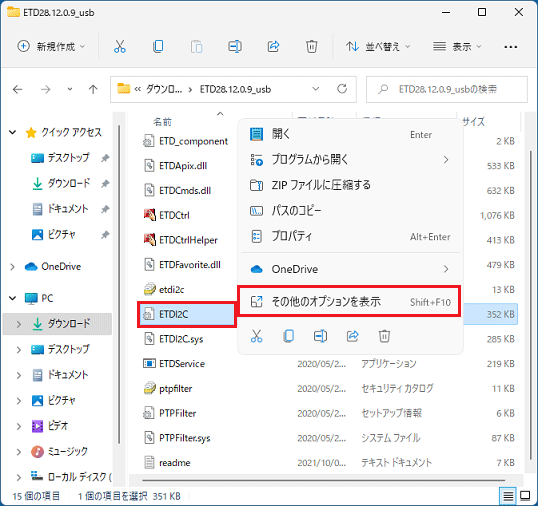Choose ZIP ファイルに圧縮する
The height and width of the screenshot is (506, 538).
[x=350, y=185]
